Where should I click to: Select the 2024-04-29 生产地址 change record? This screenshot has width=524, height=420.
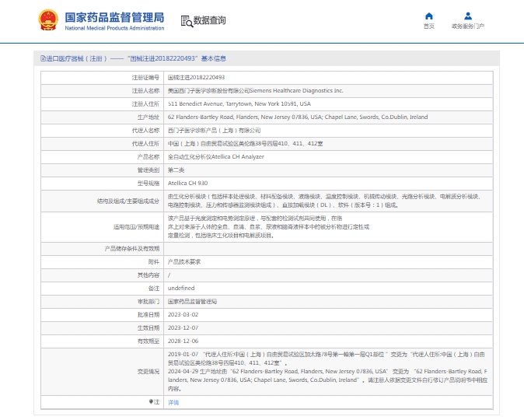click(x=327, y=380)
